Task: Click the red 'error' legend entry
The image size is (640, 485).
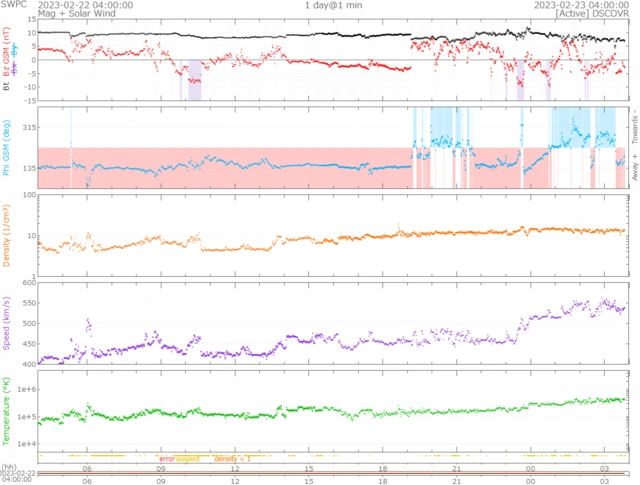Action: pyautogui.click(x=166, y=458)
